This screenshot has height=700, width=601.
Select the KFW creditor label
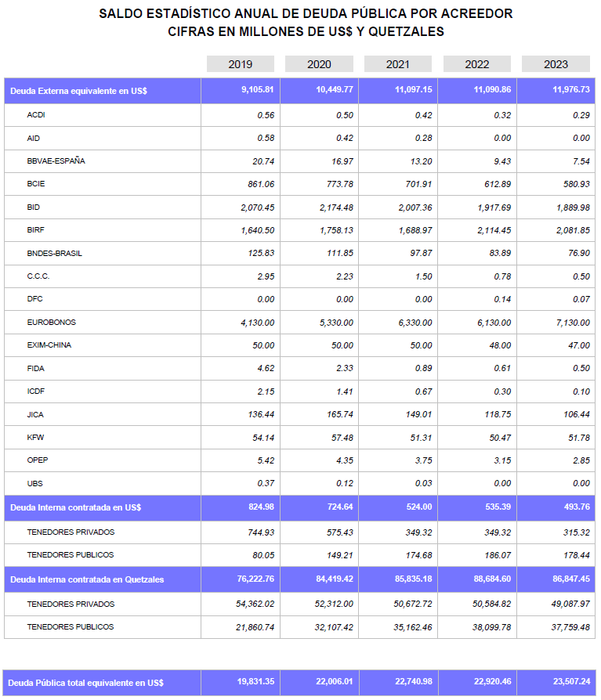[x=36, y=438]
